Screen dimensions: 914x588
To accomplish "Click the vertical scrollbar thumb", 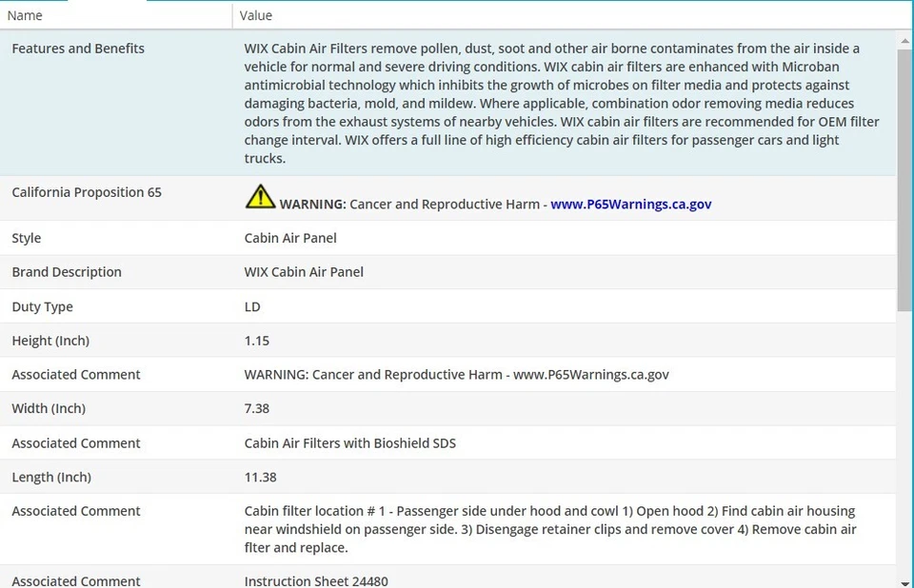I will tap(904, 180).
